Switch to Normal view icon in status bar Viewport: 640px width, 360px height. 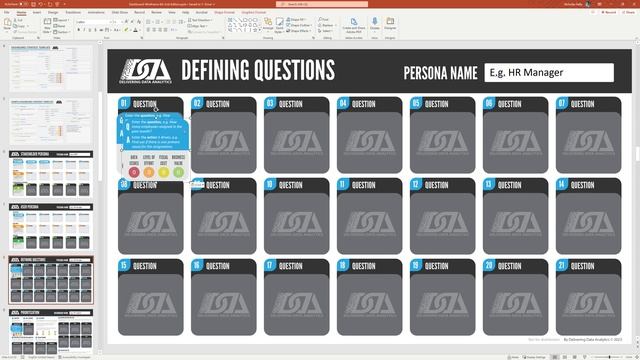555,357
